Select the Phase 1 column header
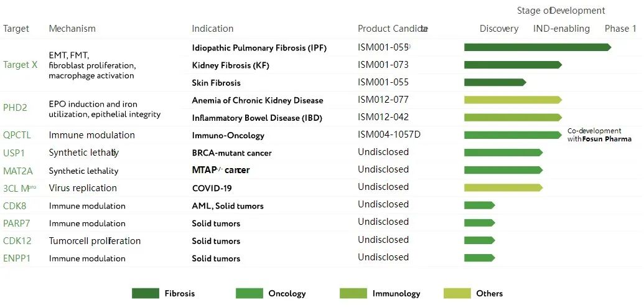Screen dimensions: 644x307 click(x=620, y=29)
